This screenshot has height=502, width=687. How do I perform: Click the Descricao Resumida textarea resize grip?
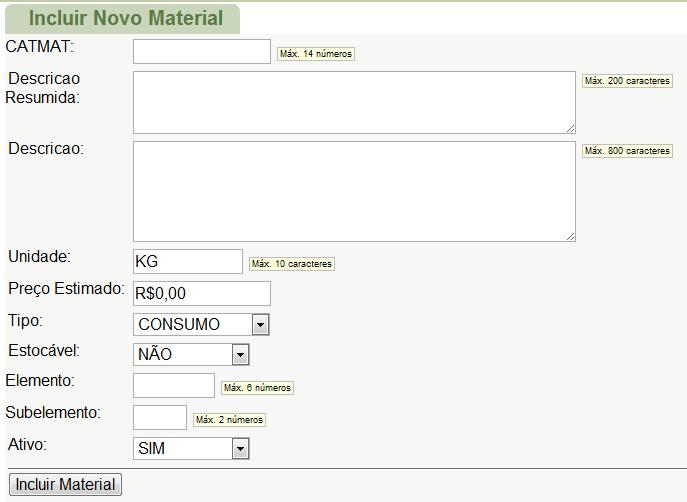tap(570, 128)
